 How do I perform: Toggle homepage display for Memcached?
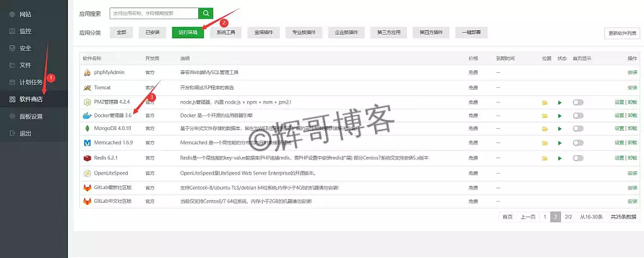579,142
